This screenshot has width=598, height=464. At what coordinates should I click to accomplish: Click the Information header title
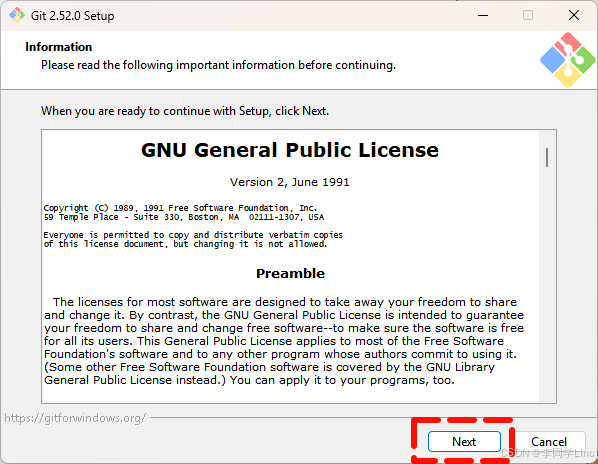[58, 47]
